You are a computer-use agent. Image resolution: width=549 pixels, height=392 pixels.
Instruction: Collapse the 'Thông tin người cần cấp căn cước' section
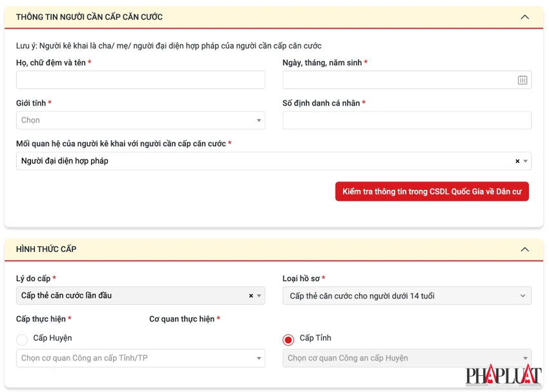click(x=524, y=17)
